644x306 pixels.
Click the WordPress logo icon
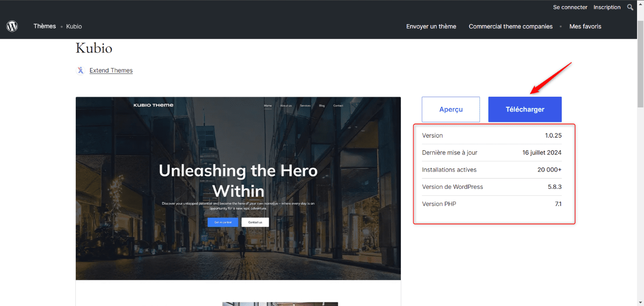point(12,27)
